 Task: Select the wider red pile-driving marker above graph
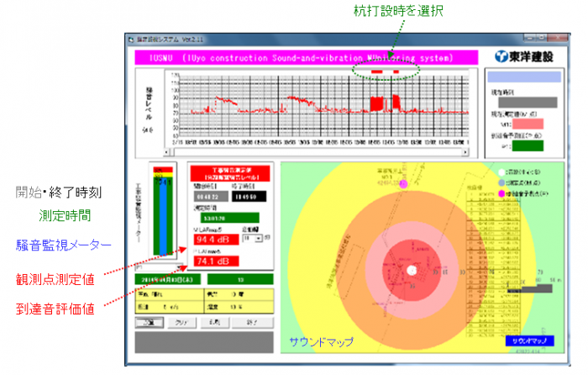tap(376, 71)
